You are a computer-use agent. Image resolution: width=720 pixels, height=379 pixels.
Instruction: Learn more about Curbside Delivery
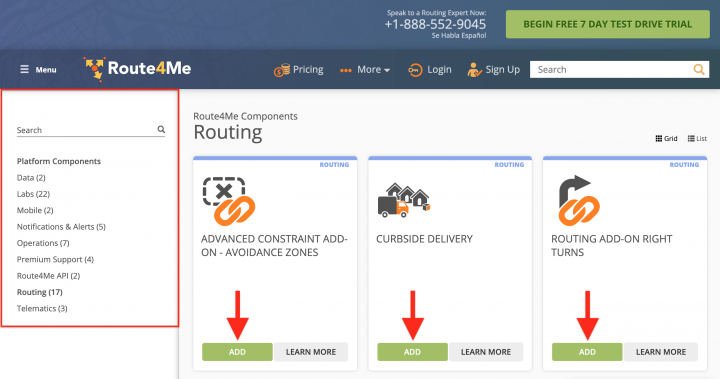(x=486, y=352)
